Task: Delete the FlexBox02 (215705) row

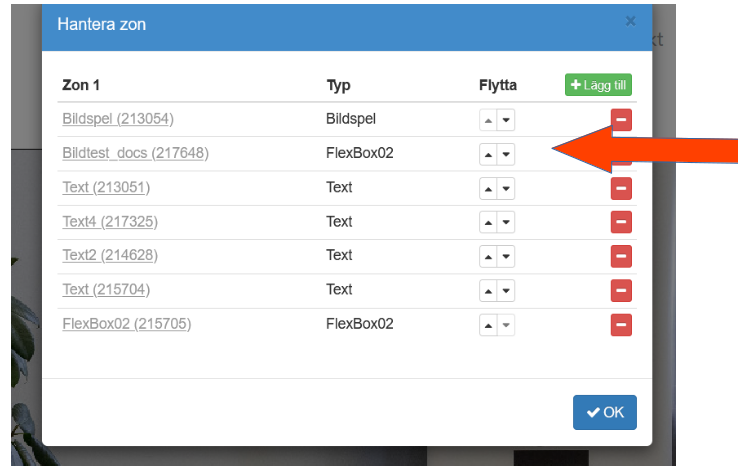Action: coord(621,324)
